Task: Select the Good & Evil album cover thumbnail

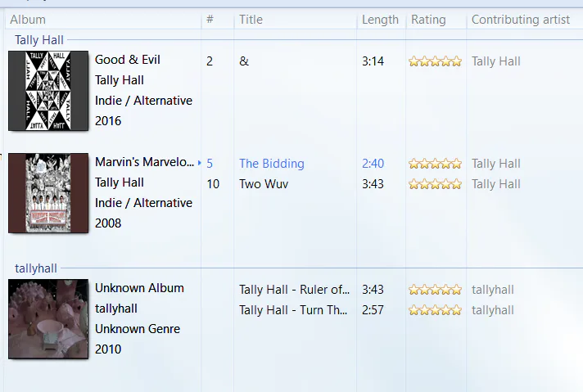Action: click(x=48, y=91)
